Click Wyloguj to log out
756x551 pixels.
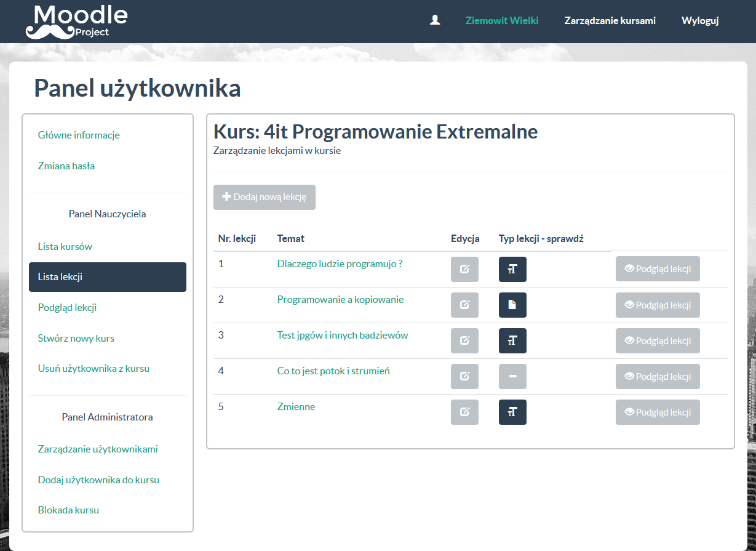coord(700,20)
